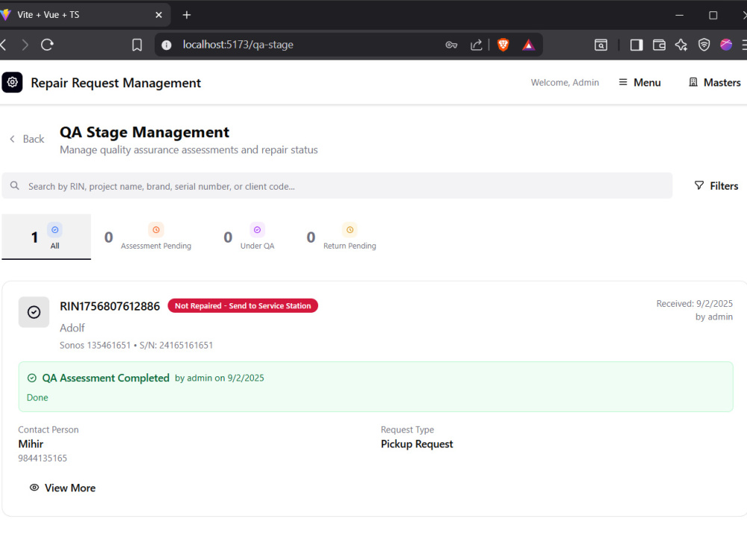The image size is (747, 560).
Task: Open Brave Shields lion icon
Action: 503,45
